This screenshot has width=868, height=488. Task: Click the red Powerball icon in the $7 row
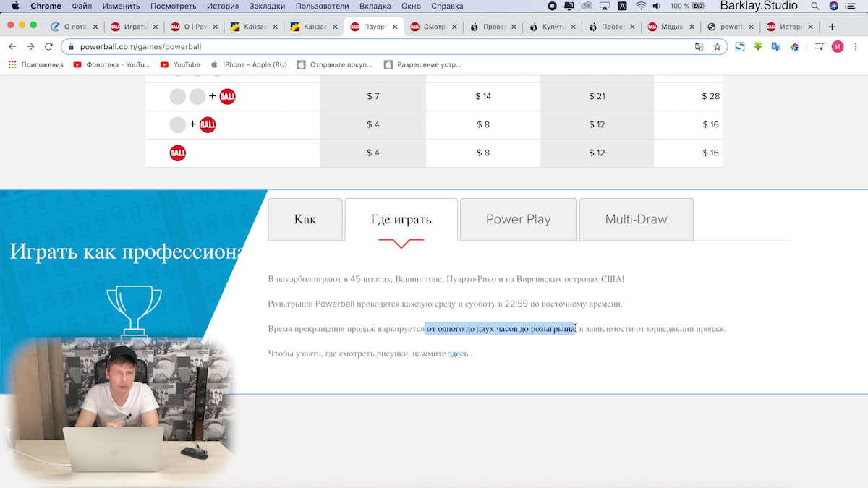point(227,96)
